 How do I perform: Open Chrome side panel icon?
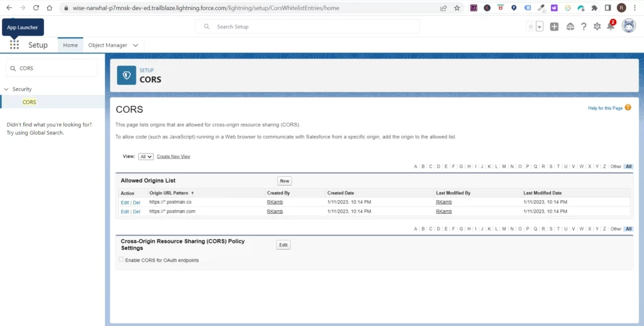608,8
